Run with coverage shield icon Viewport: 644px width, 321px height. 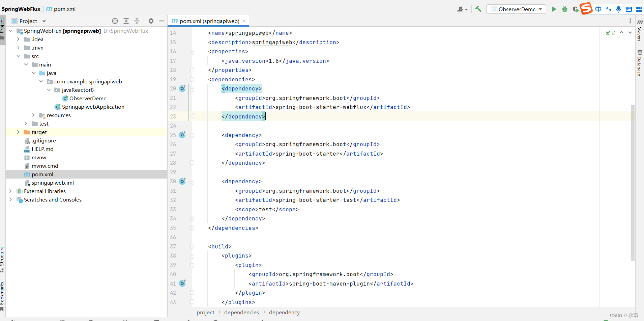pos(575,9)
